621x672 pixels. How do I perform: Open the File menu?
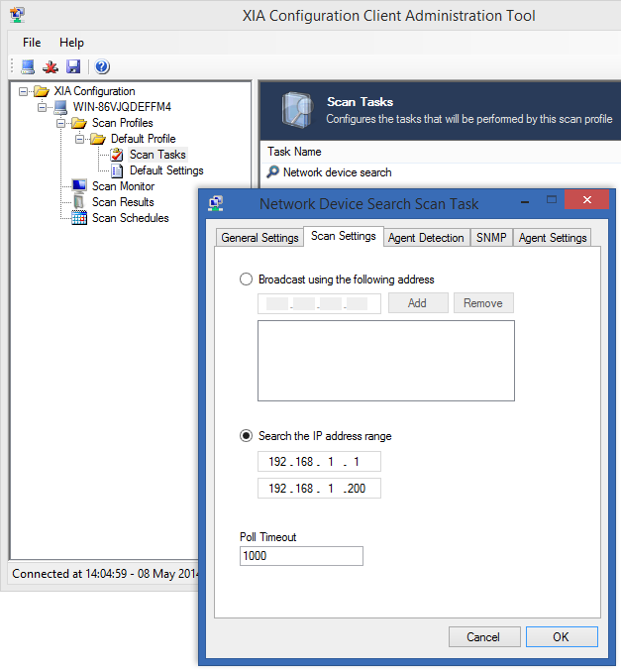point(32,43)
